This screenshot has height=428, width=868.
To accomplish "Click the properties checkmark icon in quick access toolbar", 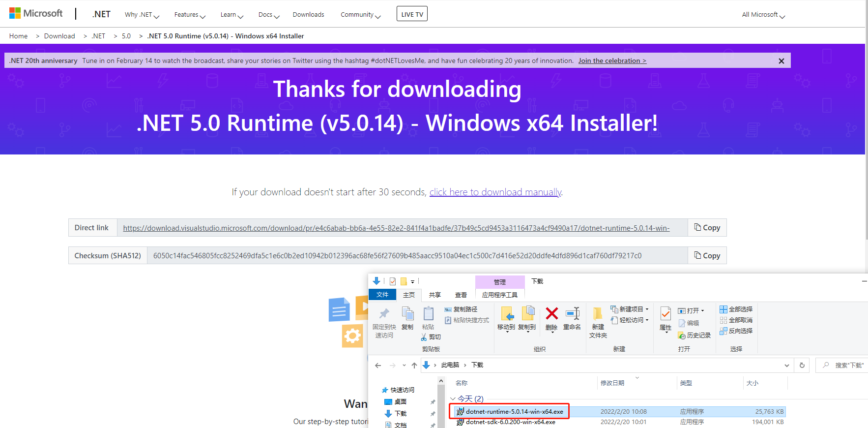I will coord(393,281).
